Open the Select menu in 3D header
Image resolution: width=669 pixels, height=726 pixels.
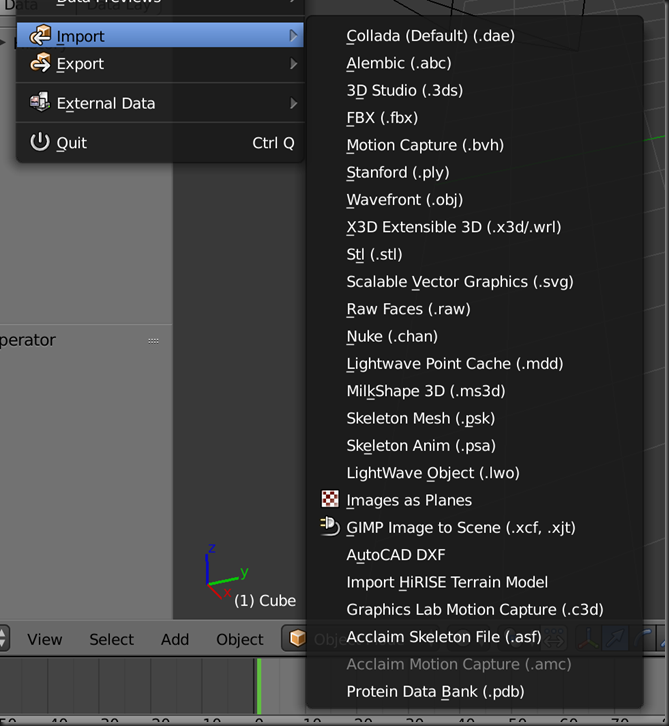[112, 639]
